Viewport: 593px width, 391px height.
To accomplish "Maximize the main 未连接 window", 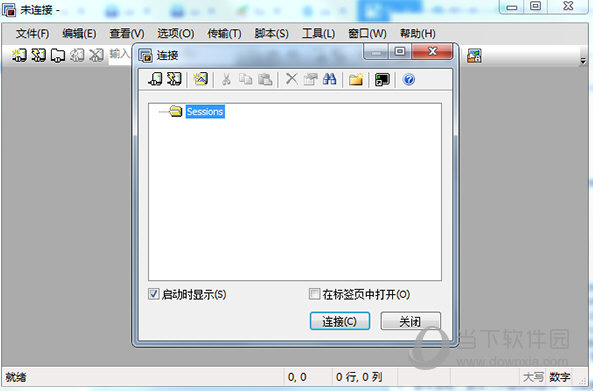I will pos(535,6).
